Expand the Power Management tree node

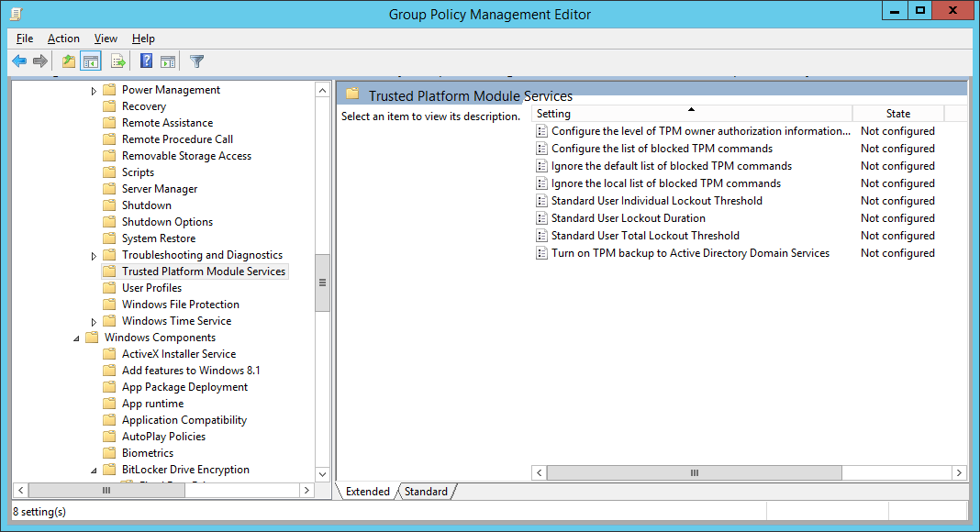pyautogui.click(x=93, y=89)
